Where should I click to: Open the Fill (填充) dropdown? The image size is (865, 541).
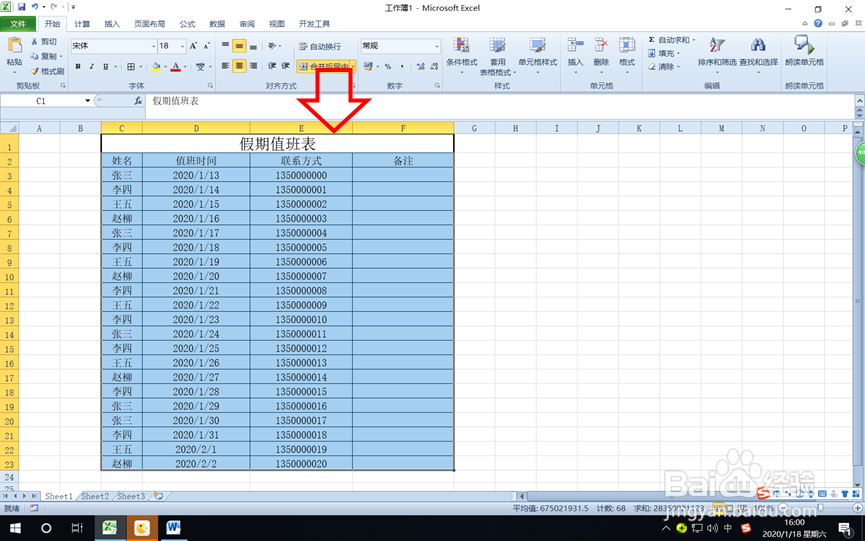(x=664, y=53)
